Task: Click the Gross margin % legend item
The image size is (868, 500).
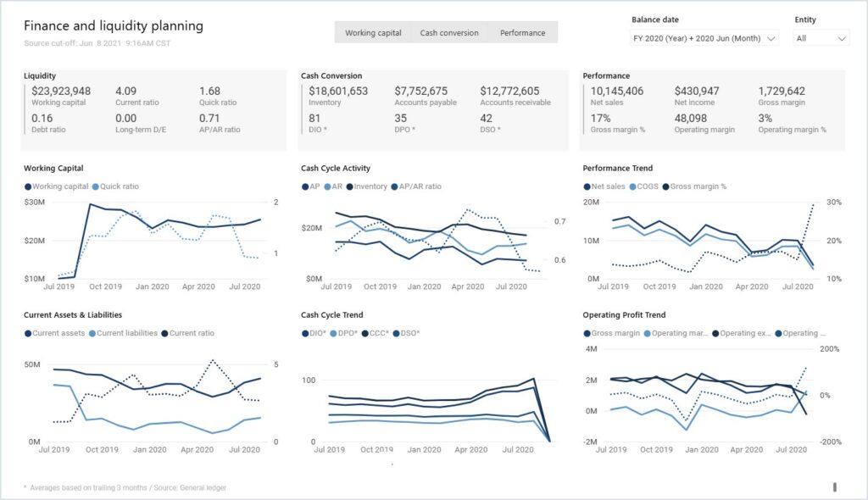Action: click(x=694, y=186)
